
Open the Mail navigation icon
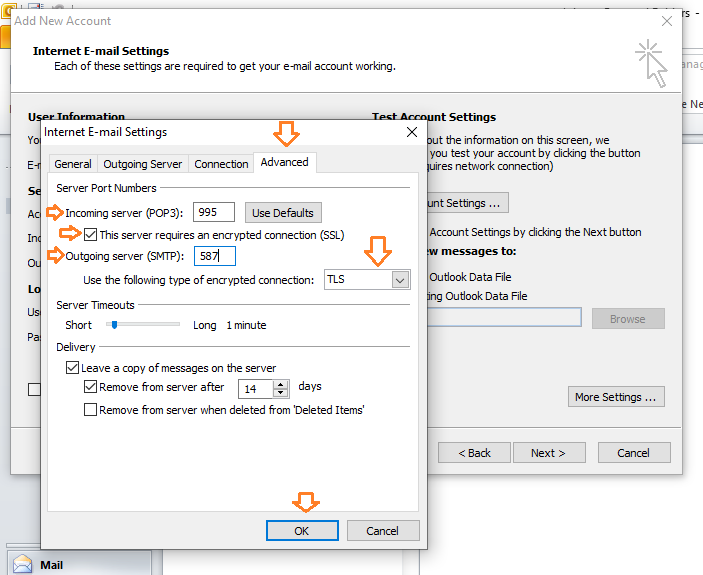[20, 565]
